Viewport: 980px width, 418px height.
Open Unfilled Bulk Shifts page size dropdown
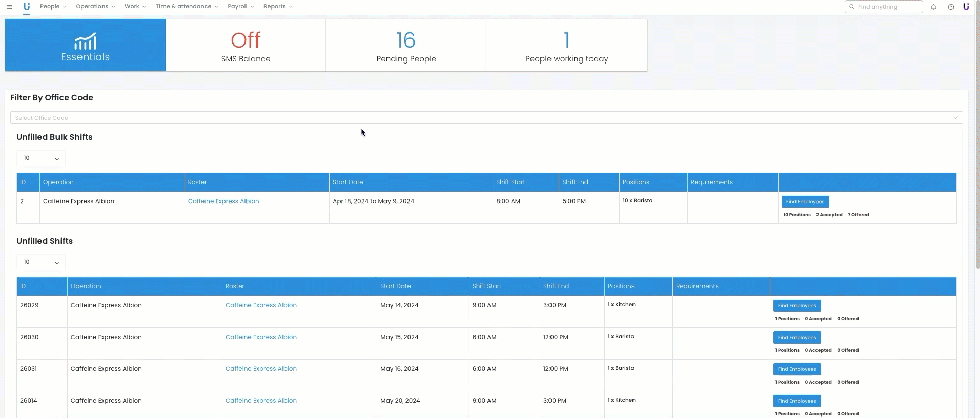(41, 158)
